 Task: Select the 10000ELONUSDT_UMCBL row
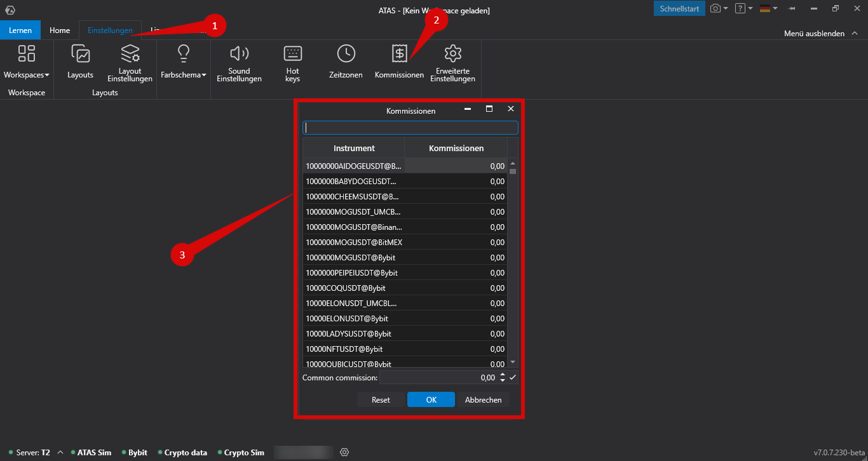(x=405, y=303)
